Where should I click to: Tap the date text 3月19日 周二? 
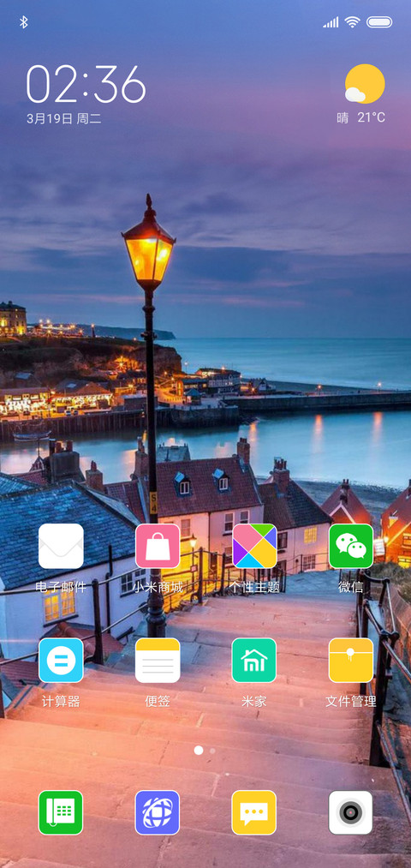point(64,118)
